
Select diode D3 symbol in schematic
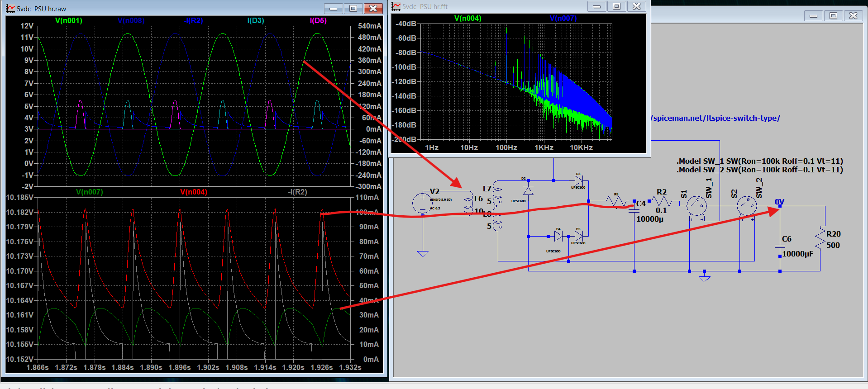pyautogui.click(x=578, y=181)
